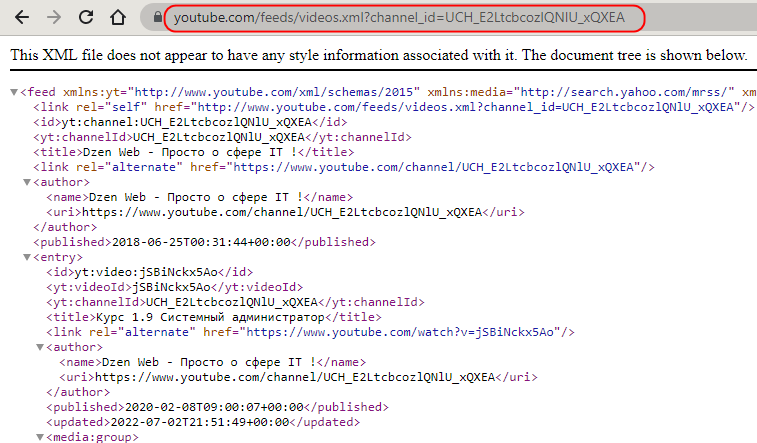Select the entry's yt:channelId line
This screenshot has height=443, width=757.
point(236,302)
